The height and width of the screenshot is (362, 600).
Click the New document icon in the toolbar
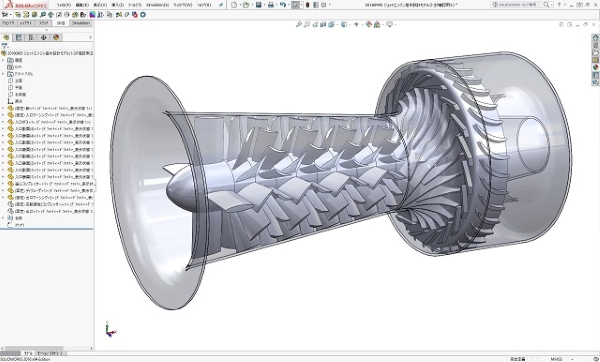234,5
